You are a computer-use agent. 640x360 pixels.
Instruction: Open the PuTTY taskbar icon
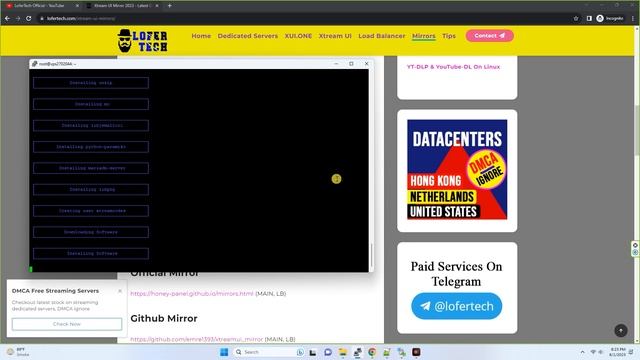pyautogui.click(x=357, y=352)
